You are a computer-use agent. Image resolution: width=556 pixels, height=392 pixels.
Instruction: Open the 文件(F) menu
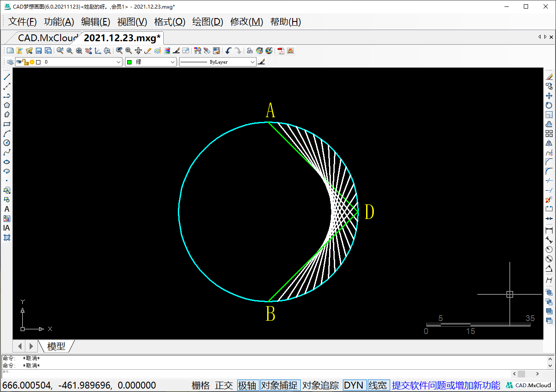click(x=23, y=22)
